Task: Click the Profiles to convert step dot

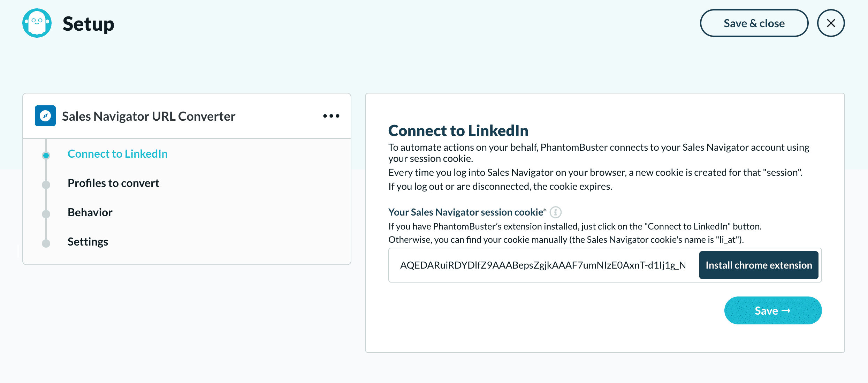Action: pos(46,185)
